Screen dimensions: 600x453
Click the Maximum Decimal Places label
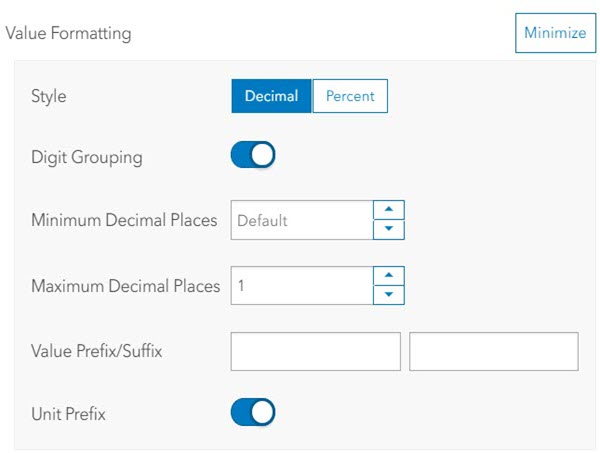point(125,286)
